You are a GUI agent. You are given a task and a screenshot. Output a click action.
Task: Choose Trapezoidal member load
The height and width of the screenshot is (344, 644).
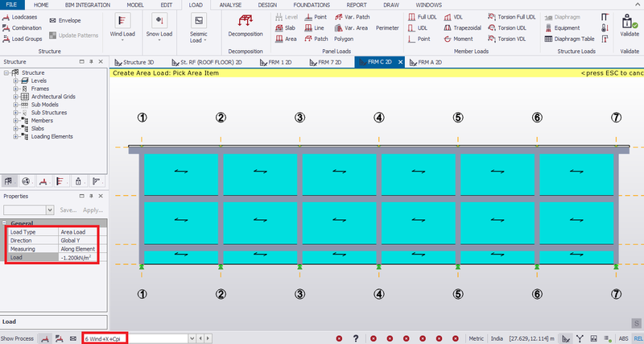pyautogui.click(x=462, y=28)
